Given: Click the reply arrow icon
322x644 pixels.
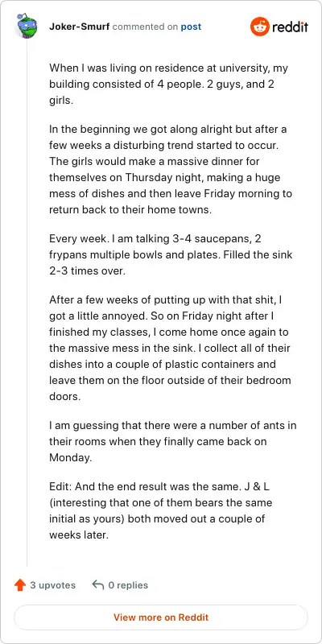Looking at the screenshot, I should click(x=97, y=585).
